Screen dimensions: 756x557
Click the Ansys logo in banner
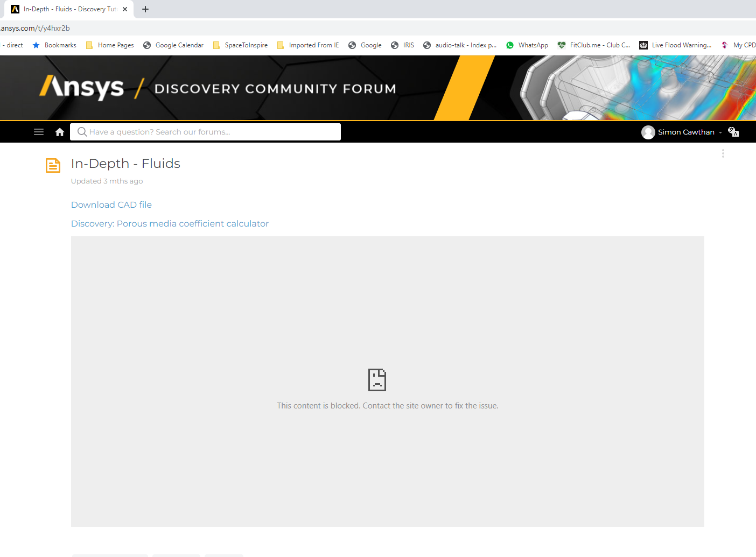[82, 88]
